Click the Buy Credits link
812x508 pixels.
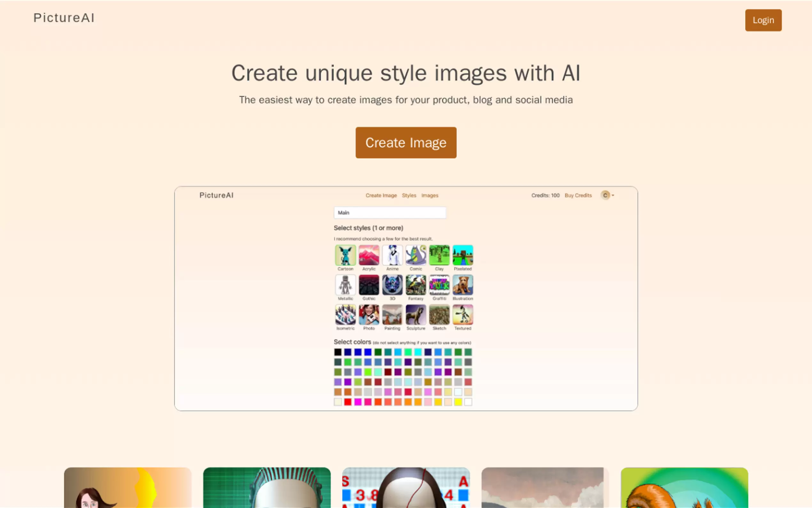pyautogui.click(x=578, y=195)
